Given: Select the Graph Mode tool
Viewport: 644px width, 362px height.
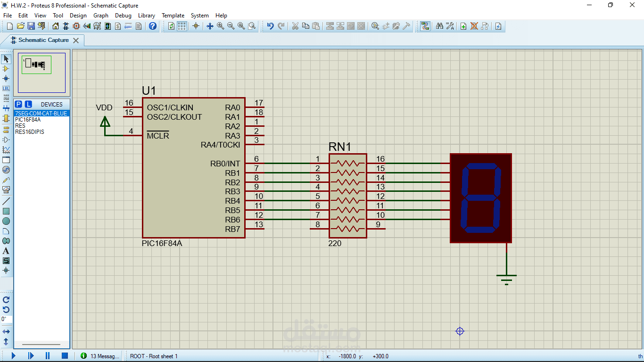Looking at the screenshot, I should [6, 150].
